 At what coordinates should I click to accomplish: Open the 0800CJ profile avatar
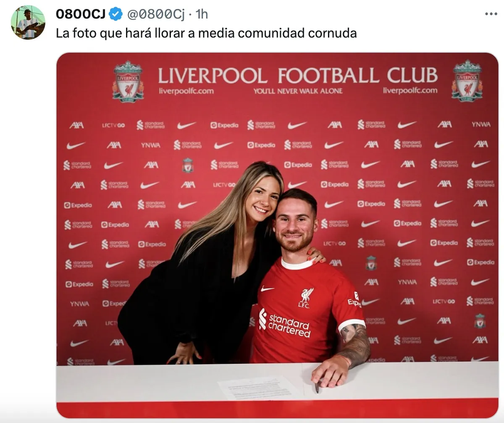[x=28, y=22]
